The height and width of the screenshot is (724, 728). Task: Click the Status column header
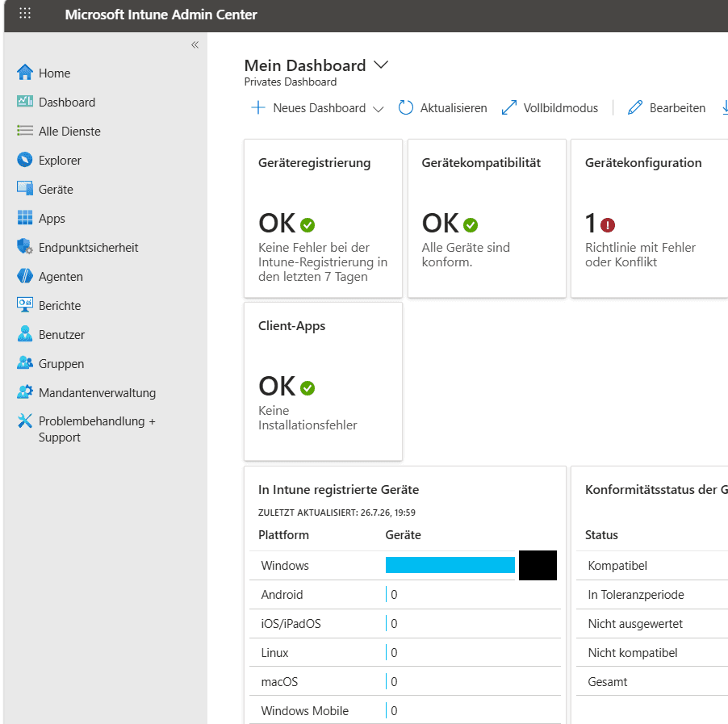point(601,535)
